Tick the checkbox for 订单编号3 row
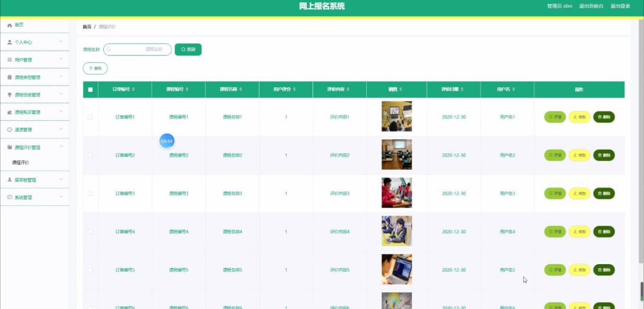 90,193
